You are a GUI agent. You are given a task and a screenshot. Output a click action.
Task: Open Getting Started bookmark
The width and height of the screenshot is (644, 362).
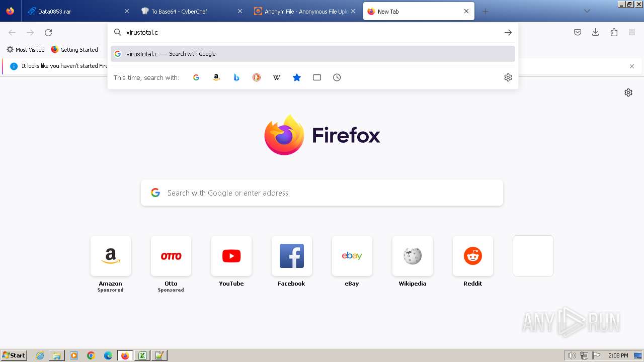click(x=74, y=50)
